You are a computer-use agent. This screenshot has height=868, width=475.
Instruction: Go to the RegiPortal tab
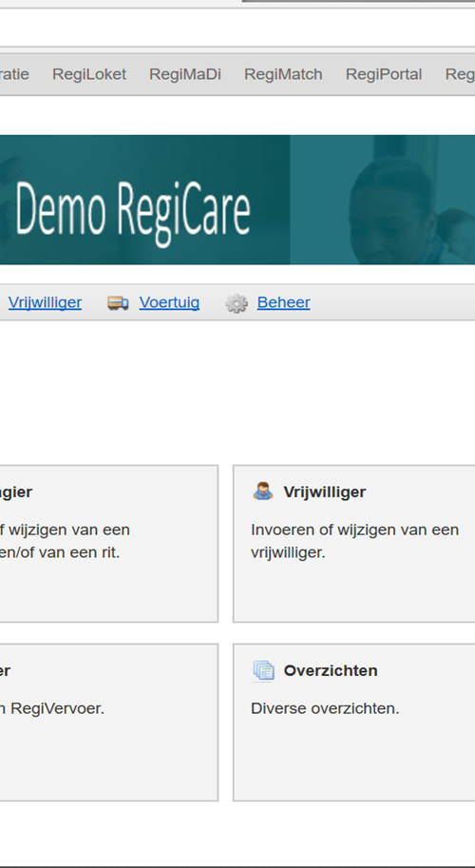point(384,74)
